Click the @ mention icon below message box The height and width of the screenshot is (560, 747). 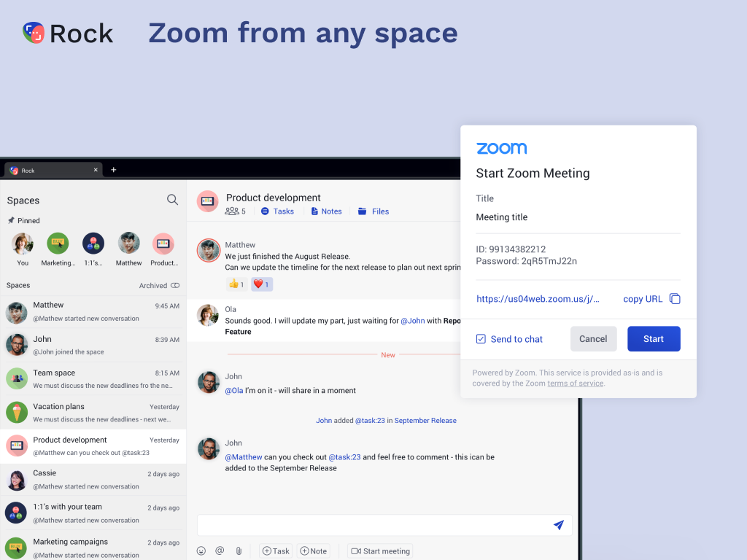220,551
